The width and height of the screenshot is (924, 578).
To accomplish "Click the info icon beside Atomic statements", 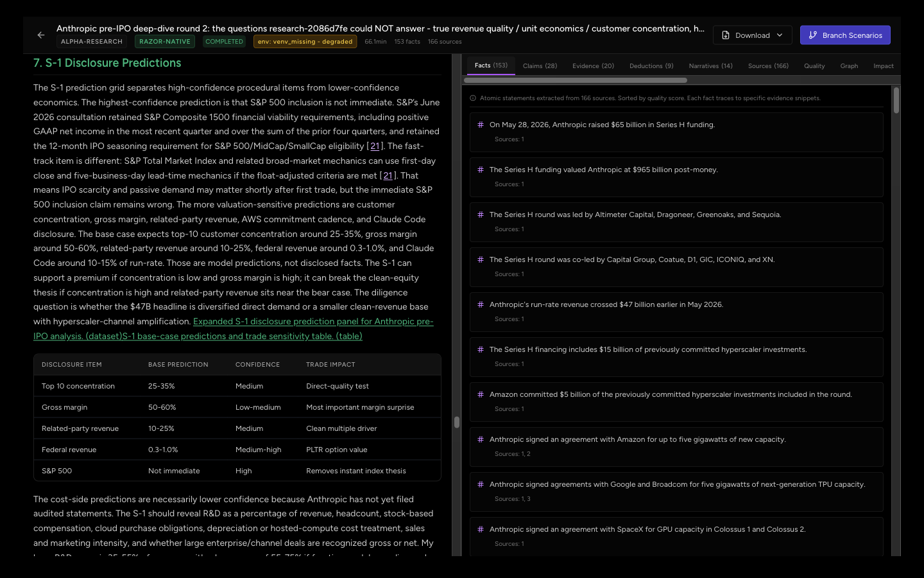I will (473, 98).
